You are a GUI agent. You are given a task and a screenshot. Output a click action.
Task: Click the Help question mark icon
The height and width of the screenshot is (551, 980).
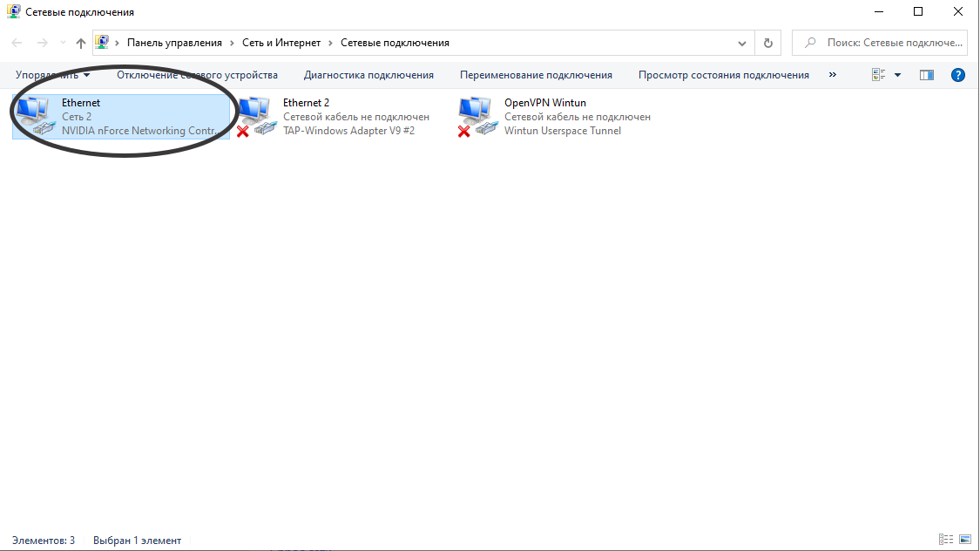pos(958,75)
